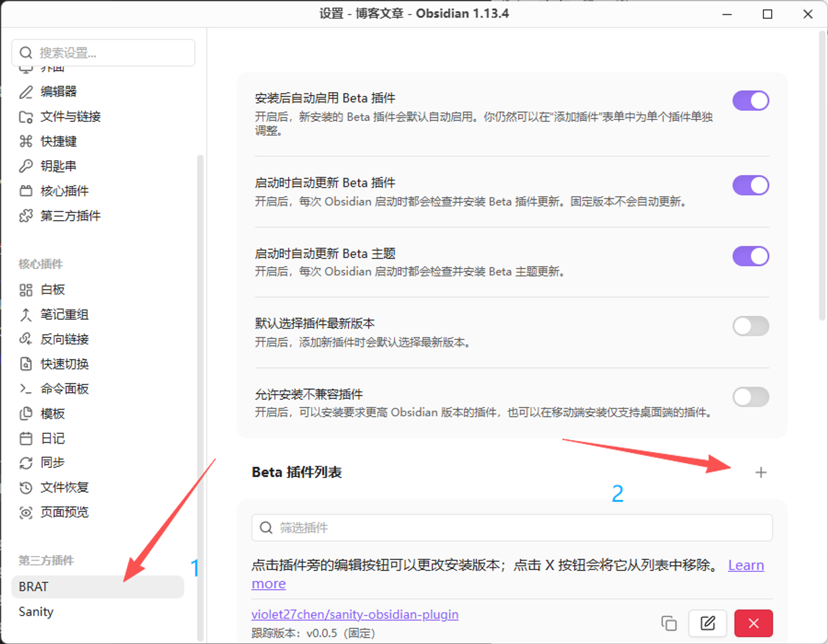The image size is (828, 644).
Task: Enable 默认选择插件最新版本 switch
Action: point(750,326)
